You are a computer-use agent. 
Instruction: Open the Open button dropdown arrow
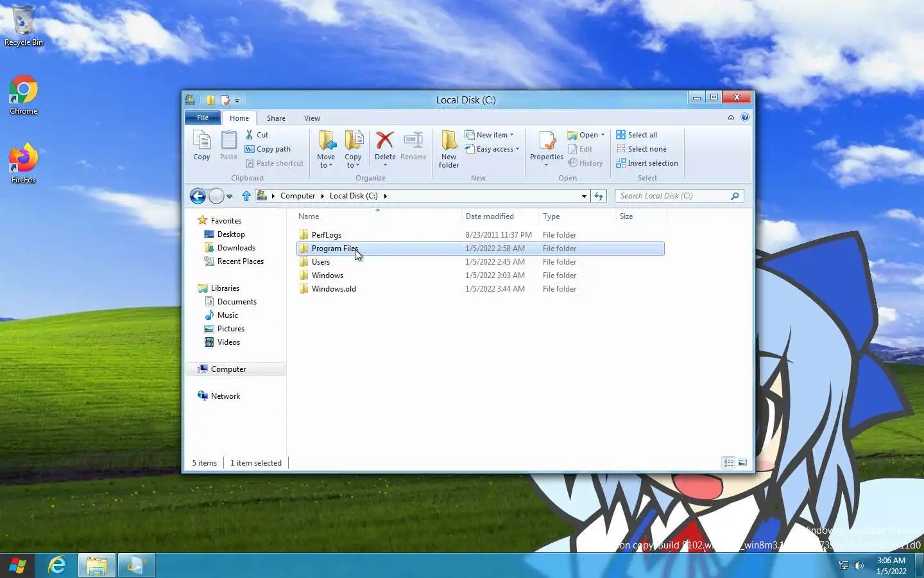[x=603, y=135]
